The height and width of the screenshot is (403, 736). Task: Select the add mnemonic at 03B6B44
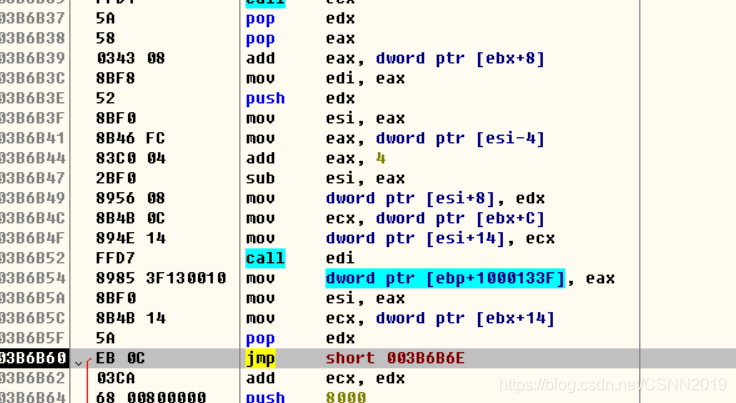click(x=260, y=158)
